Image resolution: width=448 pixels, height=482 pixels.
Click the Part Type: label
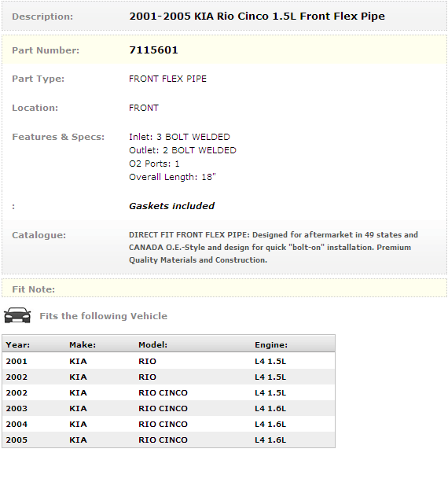click(38, 79)
